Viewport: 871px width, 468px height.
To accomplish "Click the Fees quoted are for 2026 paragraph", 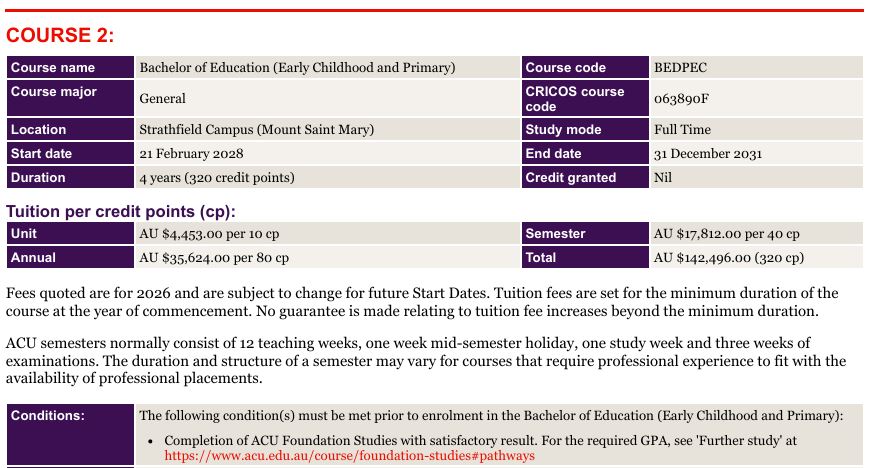I will tap(422, 301).
